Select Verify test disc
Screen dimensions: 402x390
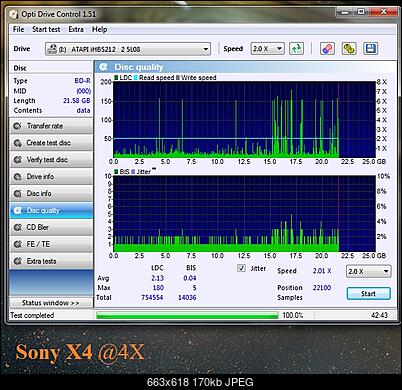click(x=51, y=160)
